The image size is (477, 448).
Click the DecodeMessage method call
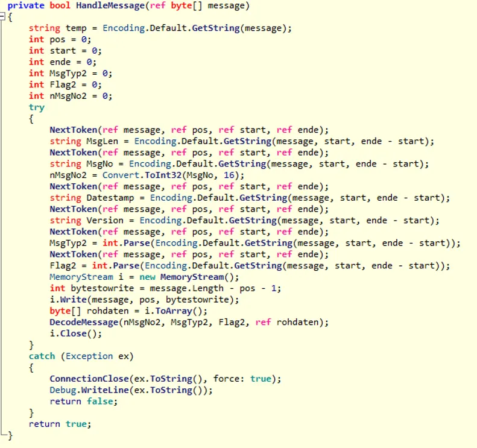pyautogui.click(x=84, y=322)
